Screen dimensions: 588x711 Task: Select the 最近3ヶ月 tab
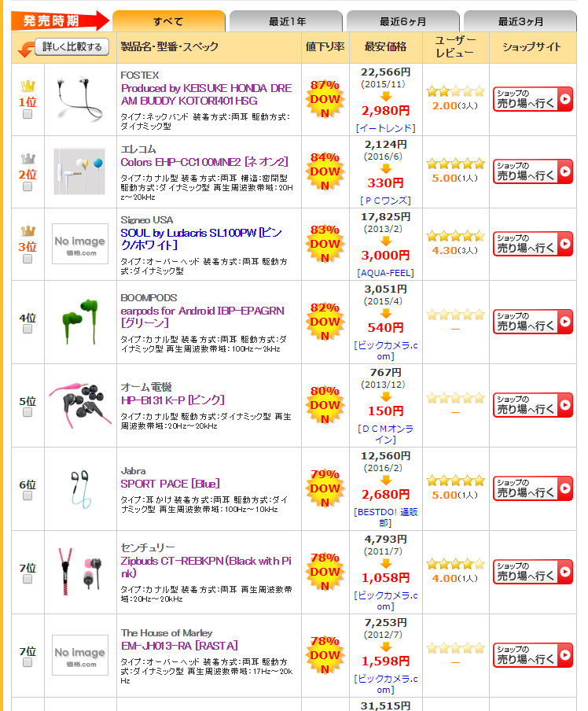tap(520, 21)
